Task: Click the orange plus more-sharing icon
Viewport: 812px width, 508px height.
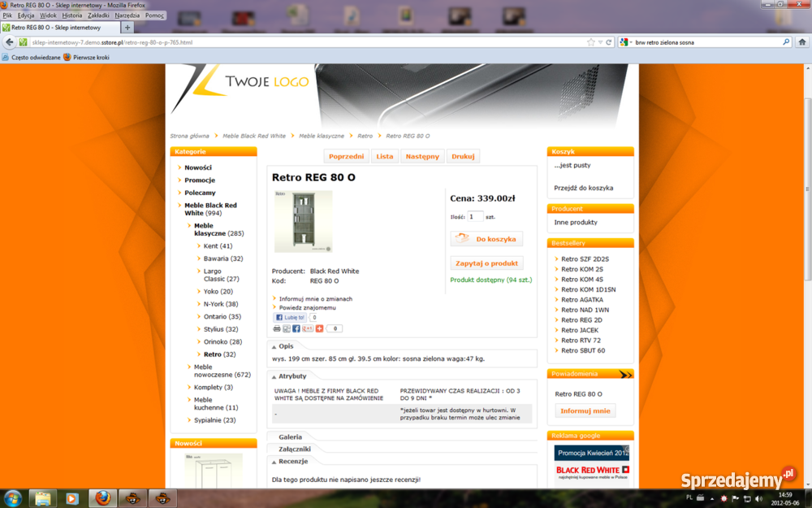Action: click(319, 328)
